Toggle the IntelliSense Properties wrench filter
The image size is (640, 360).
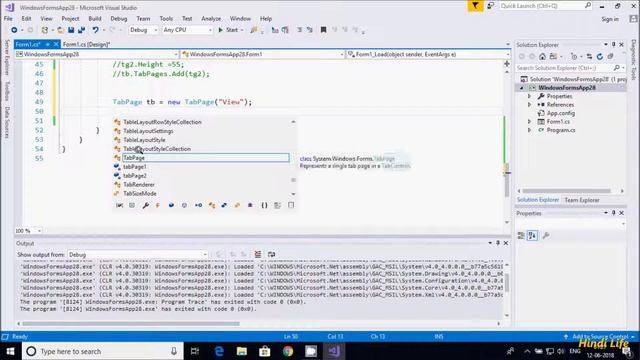point(145,205)
